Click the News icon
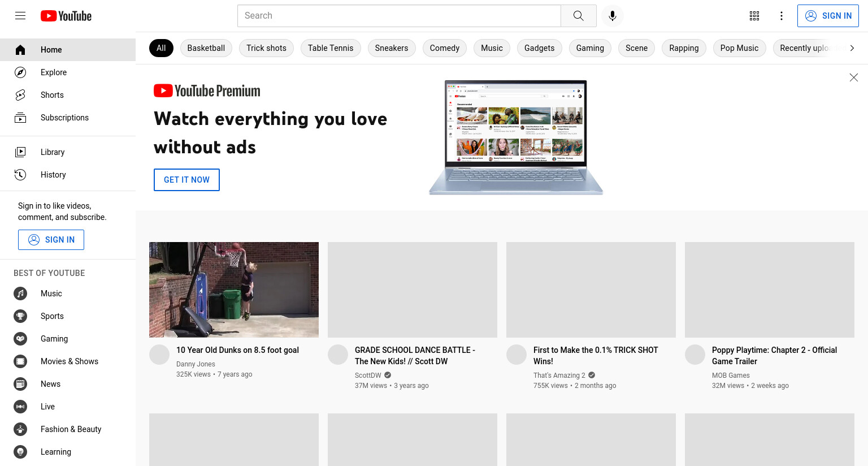Viewport: 868px width, 466px height. 20,384
